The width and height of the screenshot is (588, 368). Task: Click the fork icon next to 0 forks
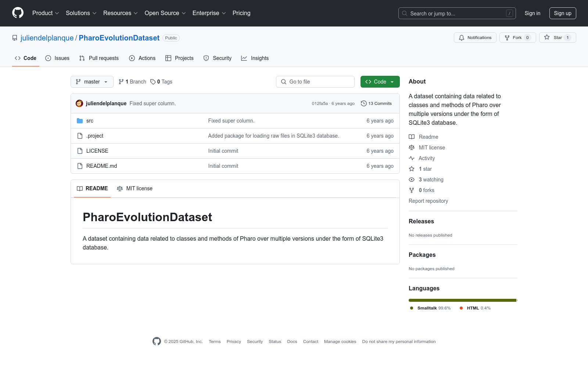[412, 190]
